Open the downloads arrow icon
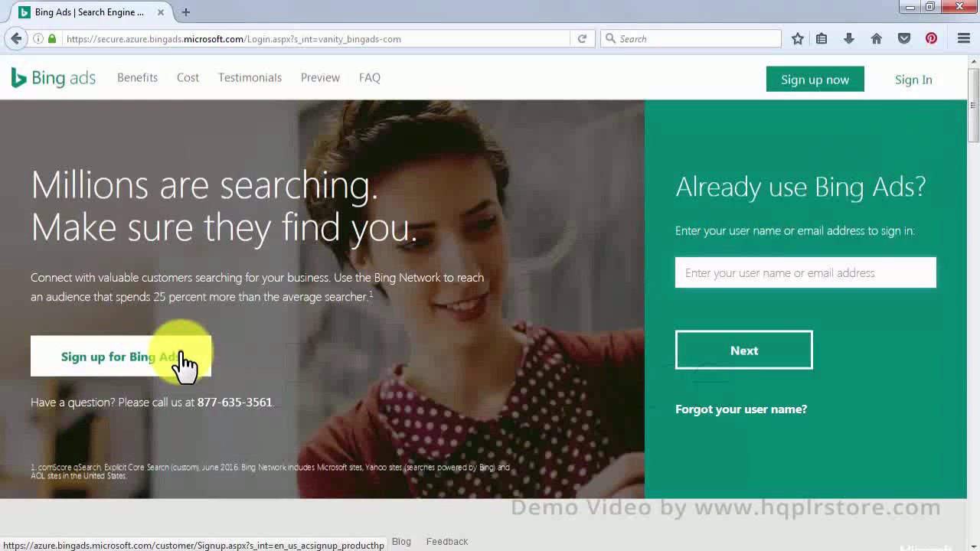 pyautogui.click(x=849, y=39)
